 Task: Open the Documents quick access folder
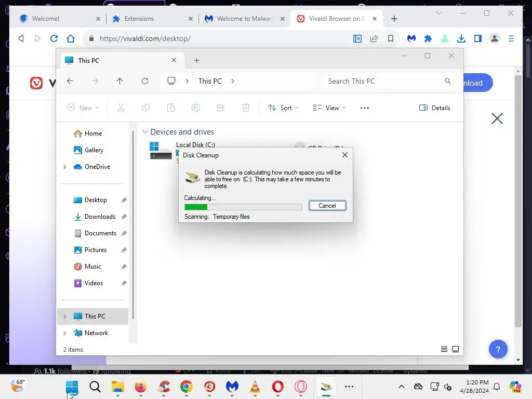[x=95, y=233]
